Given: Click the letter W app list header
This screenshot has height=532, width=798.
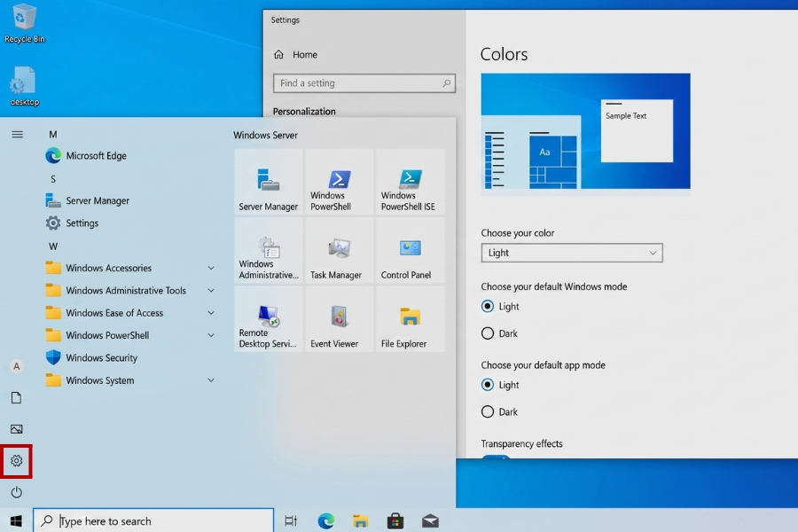Looking at the screenshot, I should 53,246.
